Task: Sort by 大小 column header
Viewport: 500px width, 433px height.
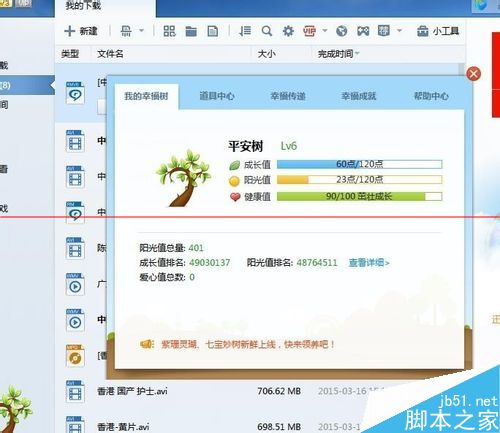Action: (266, 54)
